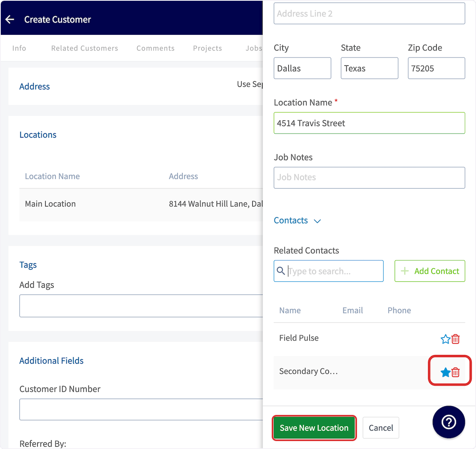Open the help question mark button
Screen dimensions: 476x449
click(449, 422)
